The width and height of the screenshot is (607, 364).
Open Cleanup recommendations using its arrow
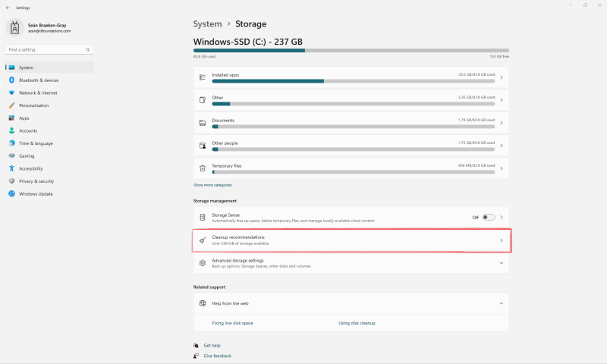click(x=501, y=240)
